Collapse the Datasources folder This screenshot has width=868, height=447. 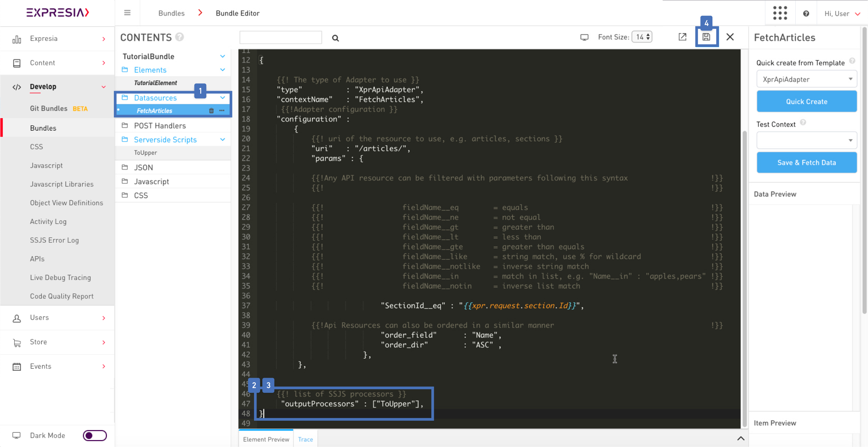pos(222,98)
